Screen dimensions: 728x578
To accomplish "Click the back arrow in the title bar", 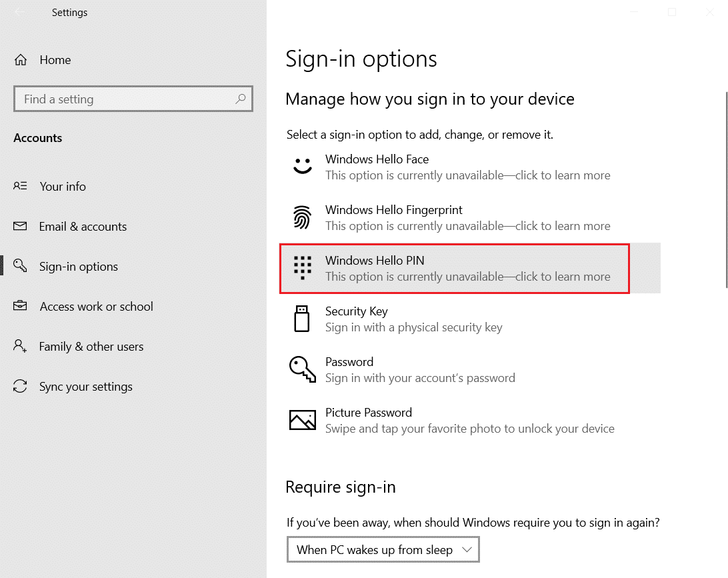I will 20,13.
